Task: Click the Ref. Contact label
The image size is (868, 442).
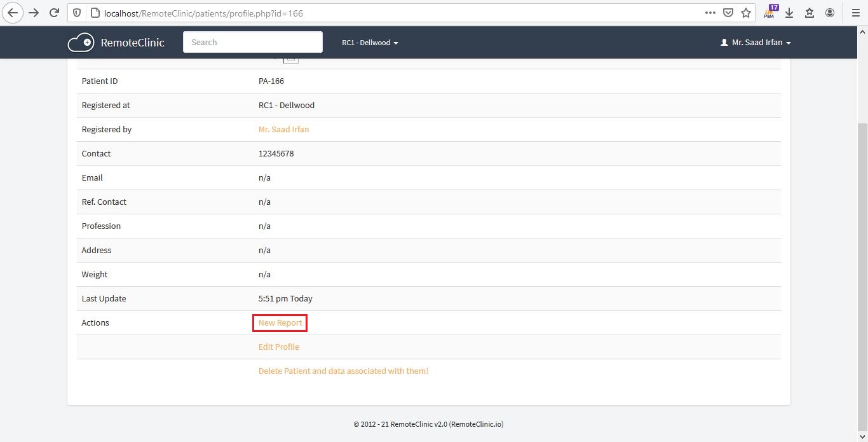Action: [104, 202]
